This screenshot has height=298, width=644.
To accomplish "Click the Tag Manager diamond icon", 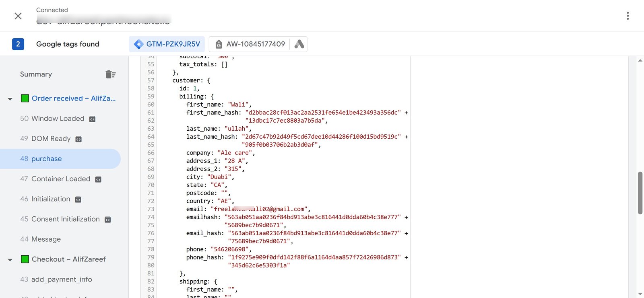I will (139, 44).
